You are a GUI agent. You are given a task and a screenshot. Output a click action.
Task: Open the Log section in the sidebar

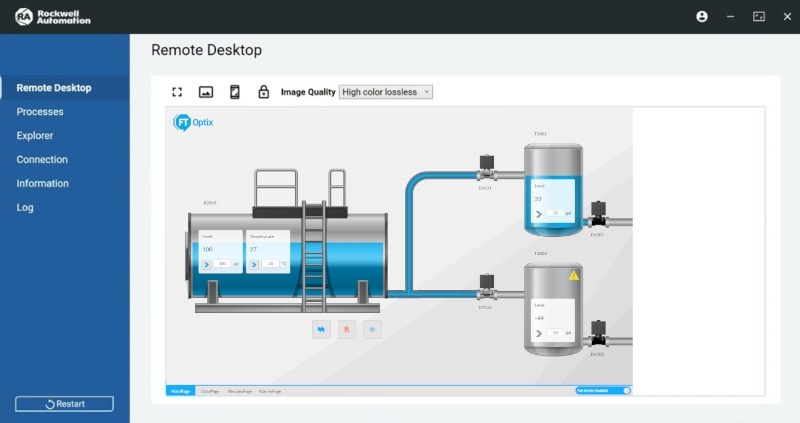25,208
